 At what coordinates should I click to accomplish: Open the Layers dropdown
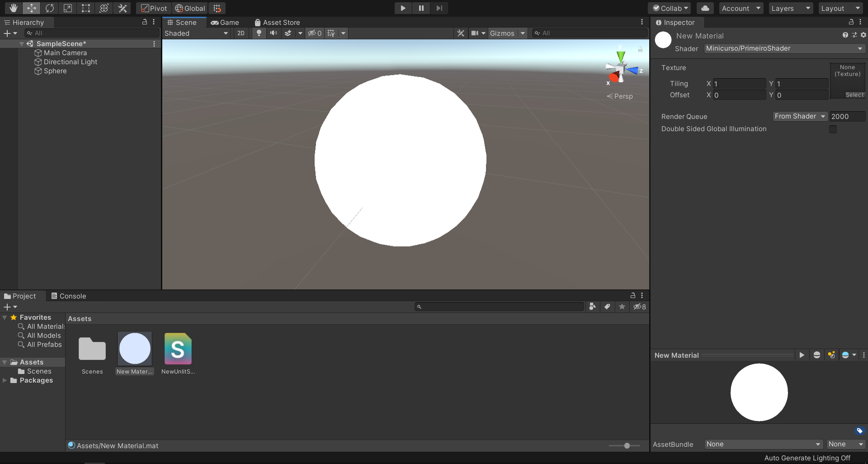click(791, 8)
